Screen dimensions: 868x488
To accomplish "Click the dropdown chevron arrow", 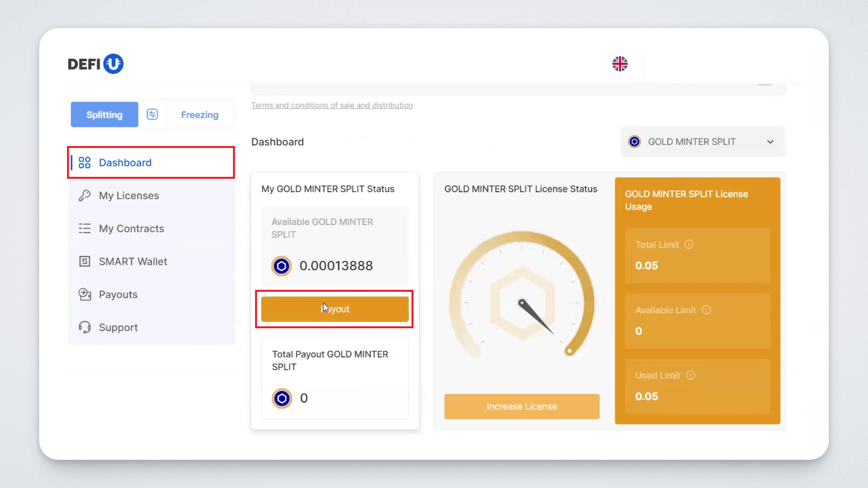I will (x=770, y=142).
